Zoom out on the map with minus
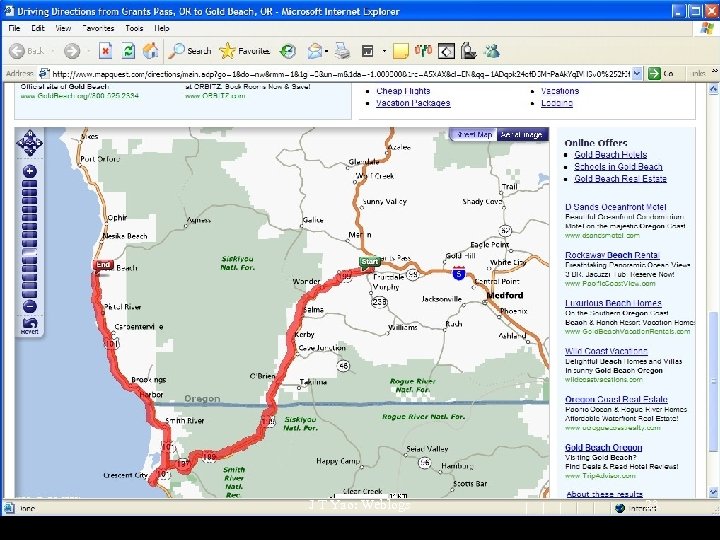The height and width of the screenshot is (540, 720). pos(30,306)
